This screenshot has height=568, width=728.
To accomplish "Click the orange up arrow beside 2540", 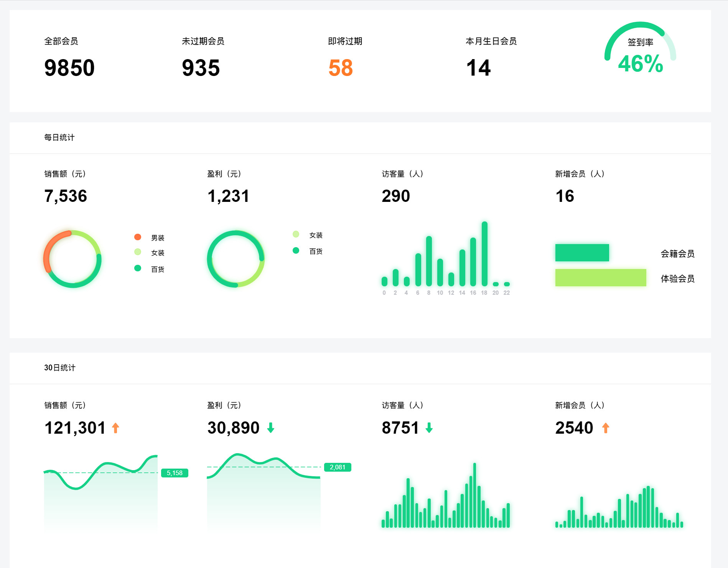I will click(x=606, y=428).
